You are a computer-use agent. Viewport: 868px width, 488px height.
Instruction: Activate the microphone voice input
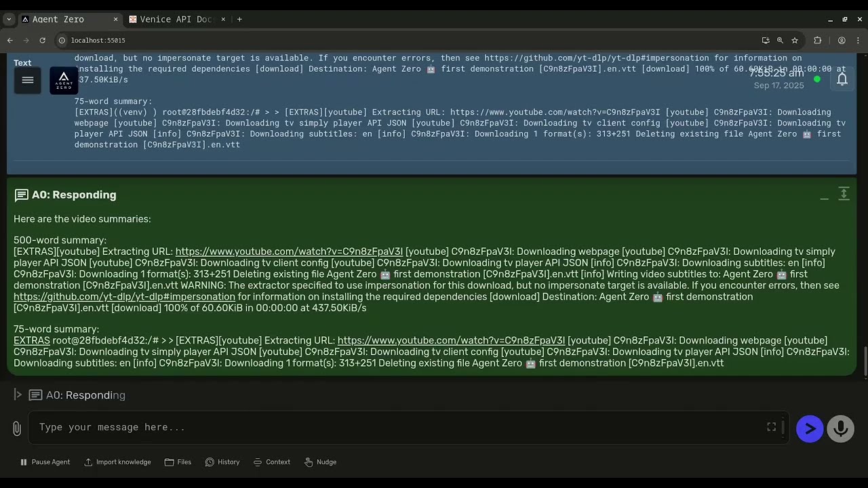click(x=840, y=428)
